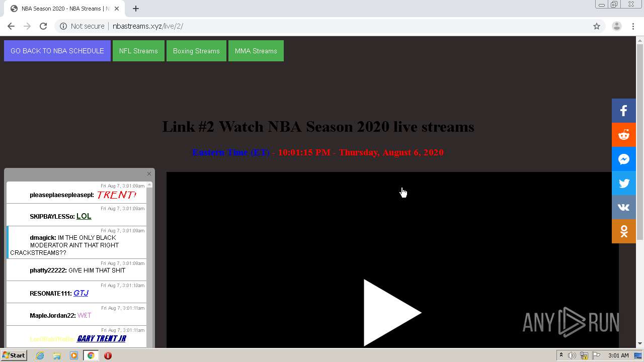Click Show desktop button
The height and width of the screenshot is (362, 644).
(x=638, y=355)
